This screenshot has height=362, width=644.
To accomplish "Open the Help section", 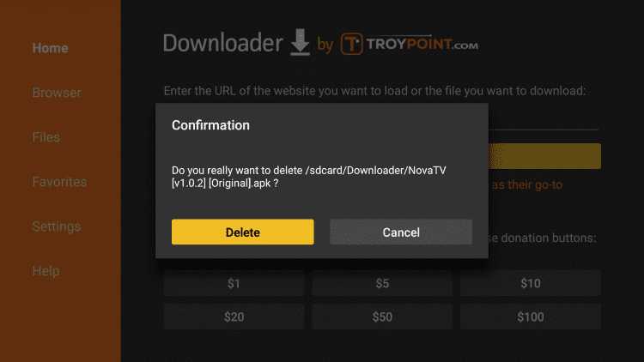I will pyautogui.click(x=46, y=271).
